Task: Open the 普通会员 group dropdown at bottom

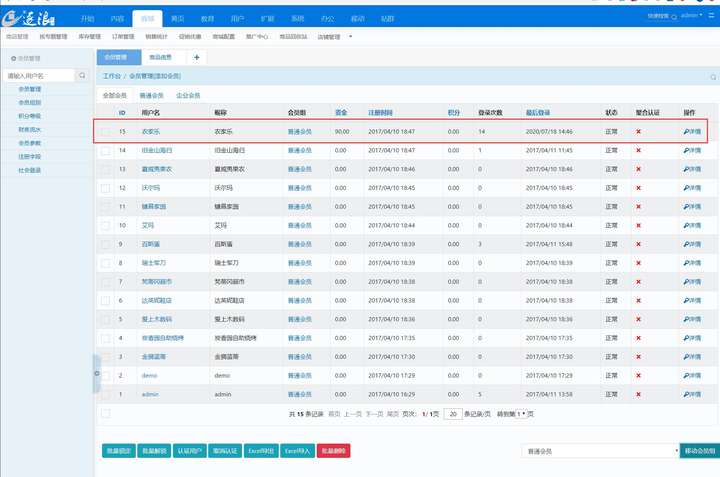Action: click(600, 451)
